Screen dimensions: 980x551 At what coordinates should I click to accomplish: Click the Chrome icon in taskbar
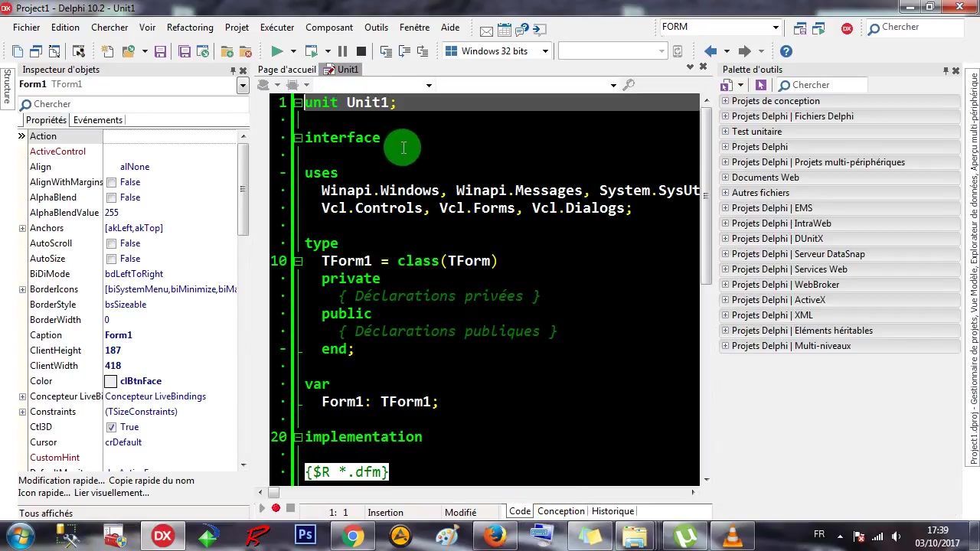pos(353,535)
